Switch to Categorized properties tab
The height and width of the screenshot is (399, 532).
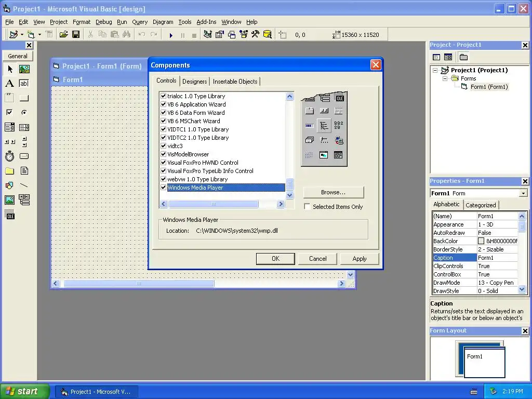point(481,205)
